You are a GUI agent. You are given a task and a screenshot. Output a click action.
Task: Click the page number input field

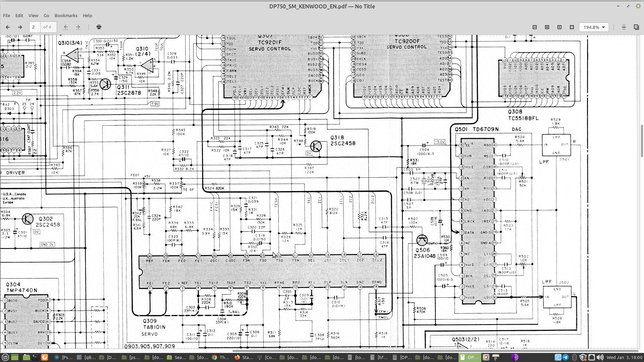tap(35, 27)
